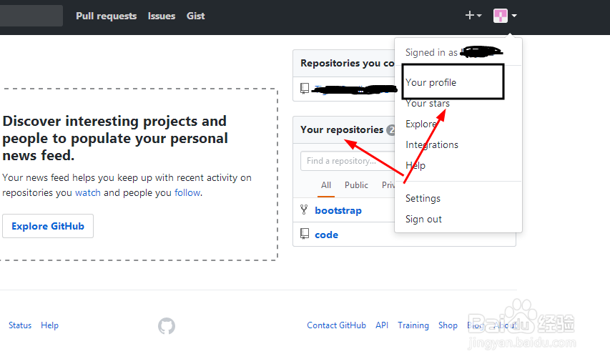The height and width of the screenshot is (364, 610).
Task: Select Your profile in the menu
Action: pyautogui.click(x=431, y=82)
